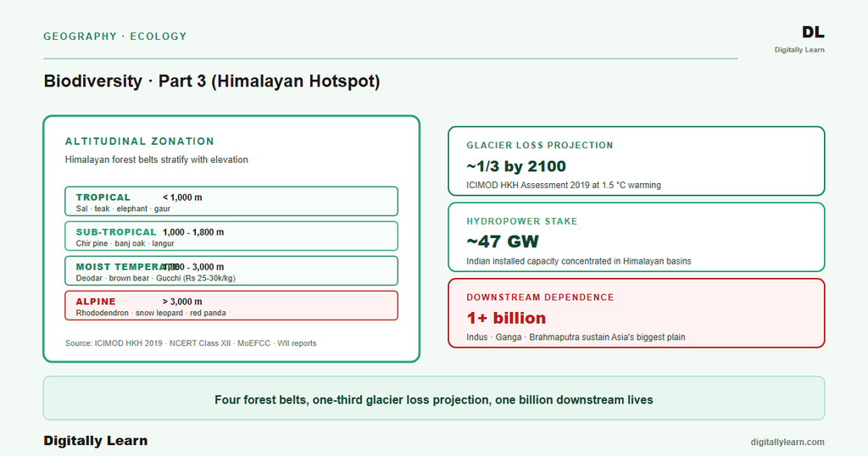
Task: Click the DL logo mark
Action: pyautogui.click(x=813, y=33)
